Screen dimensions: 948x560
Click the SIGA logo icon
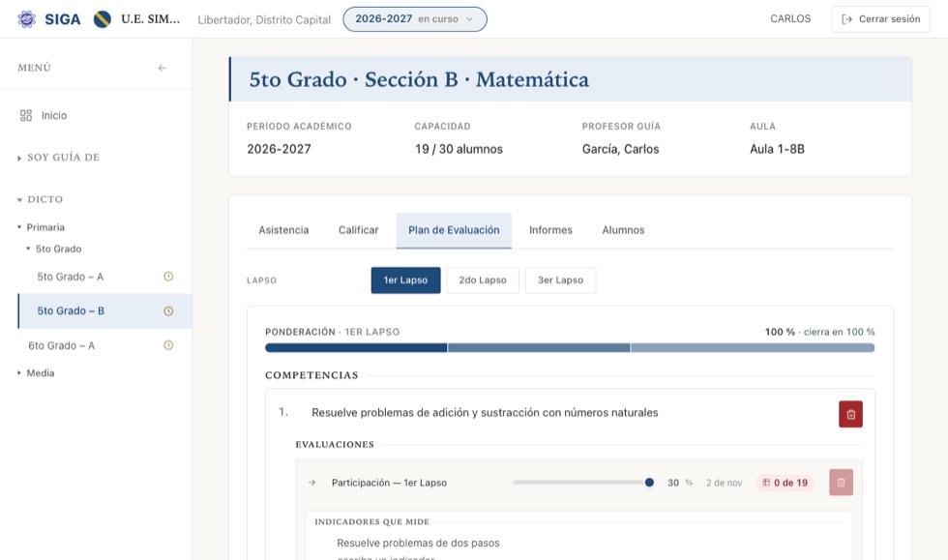tap(27, 19)
